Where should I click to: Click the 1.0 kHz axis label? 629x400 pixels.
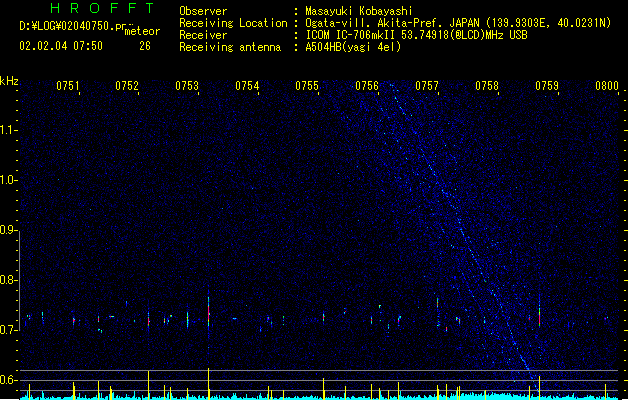8,179
